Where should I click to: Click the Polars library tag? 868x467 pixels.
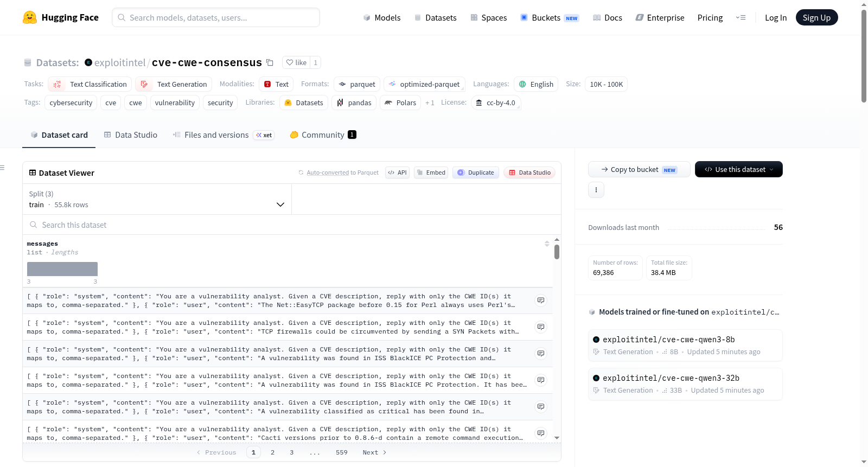400,103
